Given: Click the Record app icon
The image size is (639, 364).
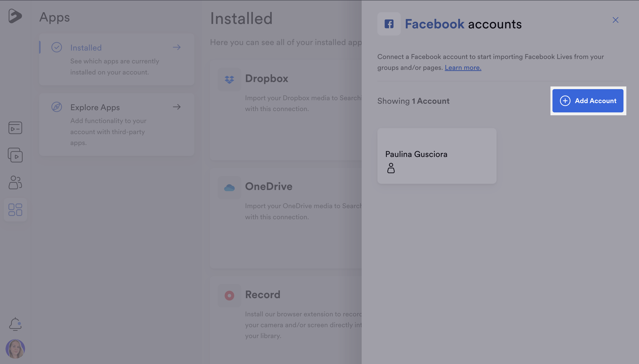Looking at the screenshot, I should 229,296.
